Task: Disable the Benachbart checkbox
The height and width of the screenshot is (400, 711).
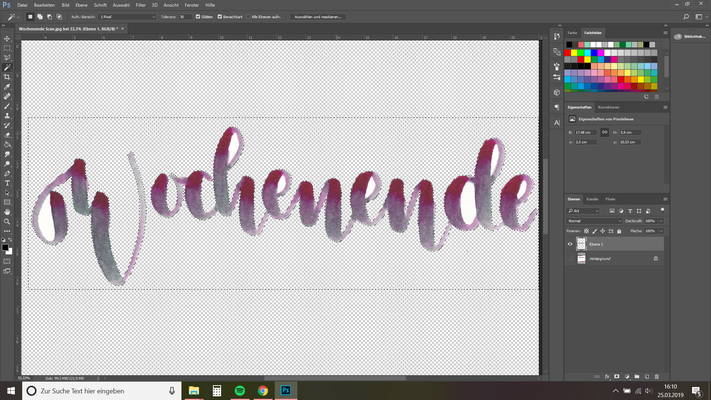Action: [220, 17]
